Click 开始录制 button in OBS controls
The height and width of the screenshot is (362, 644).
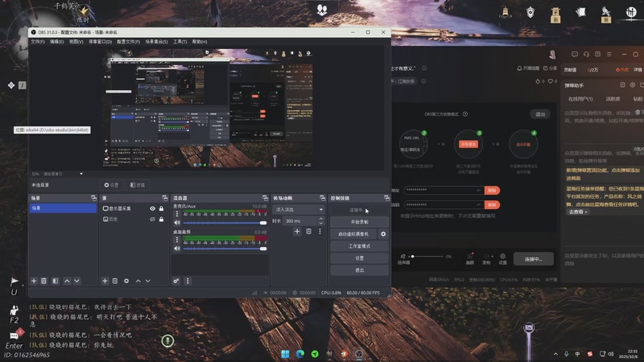[359, 222]
